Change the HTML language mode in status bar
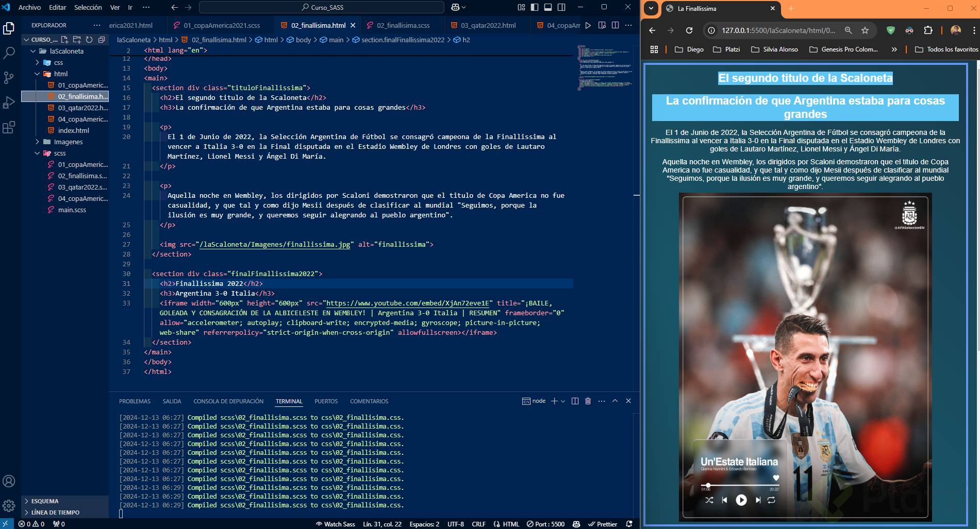The height and width of the screenshot is (529, 980). [511, 524]
